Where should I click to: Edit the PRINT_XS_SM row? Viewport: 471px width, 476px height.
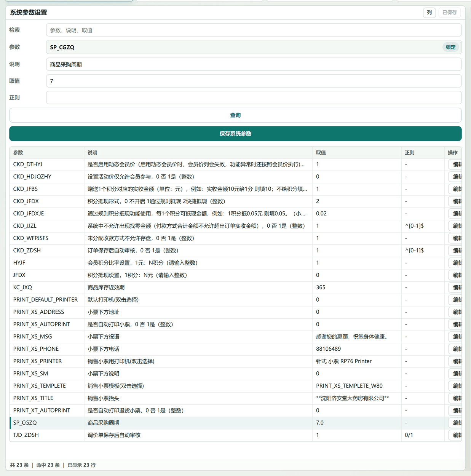(455, 374)
